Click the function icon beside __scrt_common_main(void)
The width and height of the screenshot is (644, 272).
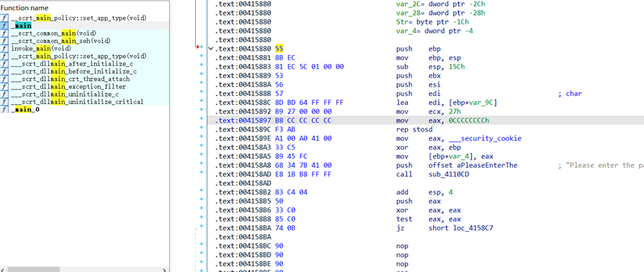(x=4, y=33)
